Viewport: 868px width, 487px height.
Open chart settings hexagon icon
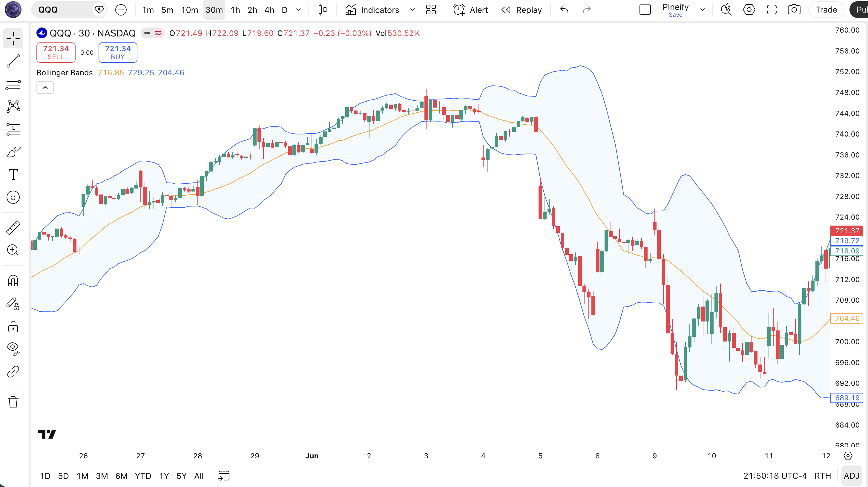point(749,10)
